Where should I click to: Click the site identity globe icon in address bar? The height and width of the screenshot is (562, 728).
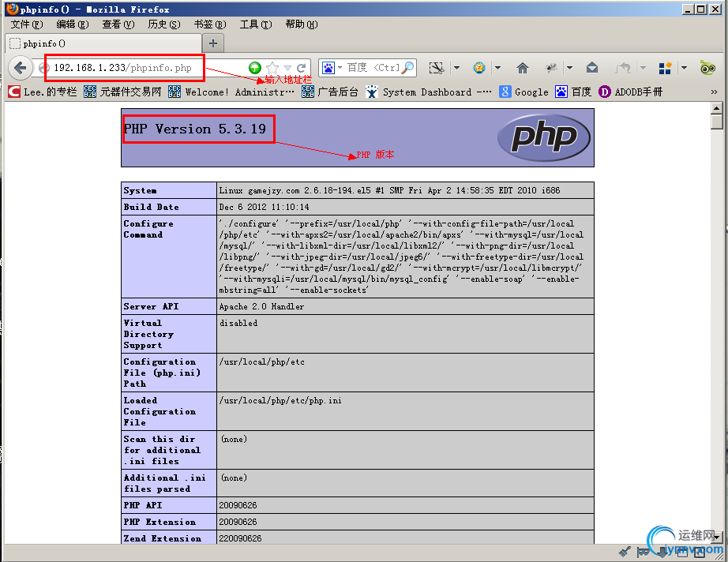[44, 68]
